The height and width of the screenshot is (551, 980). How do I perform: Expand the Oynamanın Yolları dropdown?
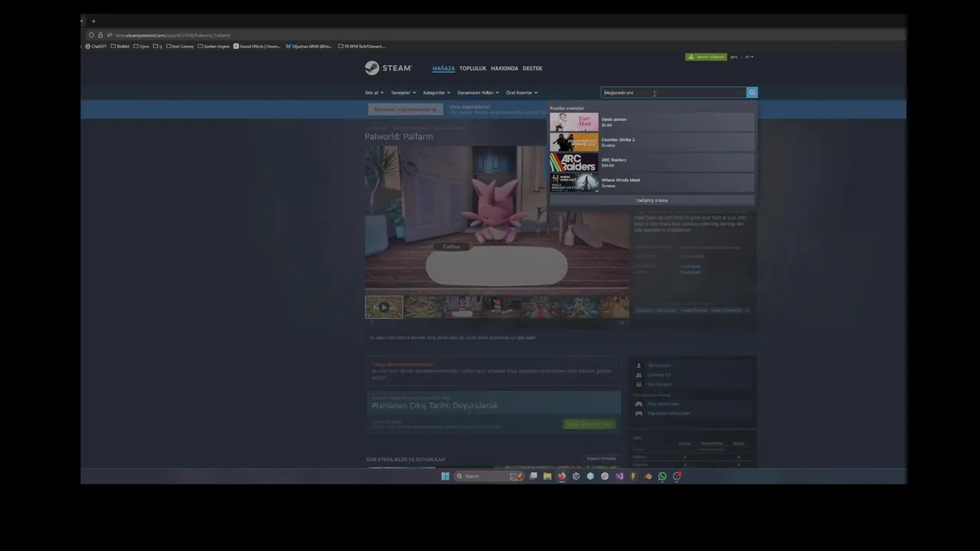tap(478, 93)
